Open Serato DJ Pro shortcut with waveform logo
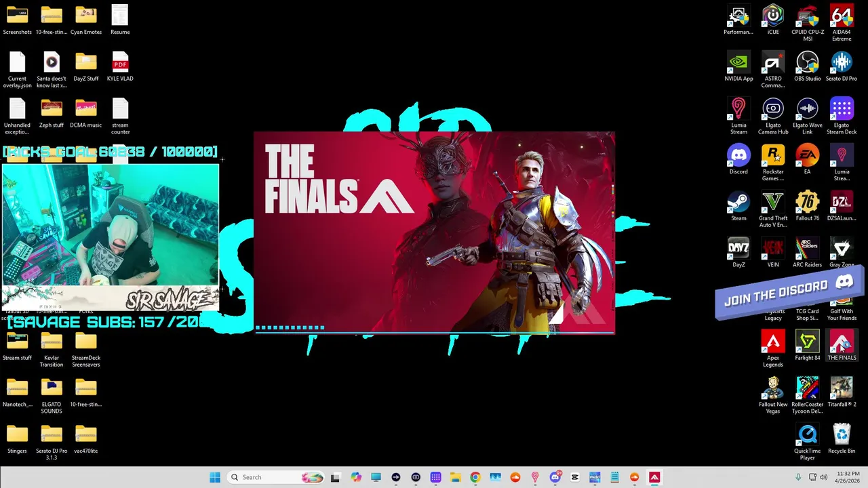 click(842, 67)
